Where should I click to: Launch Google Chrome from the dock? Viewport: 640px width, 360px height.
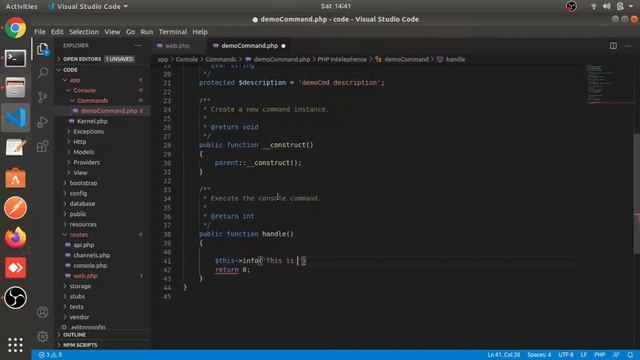16,28
